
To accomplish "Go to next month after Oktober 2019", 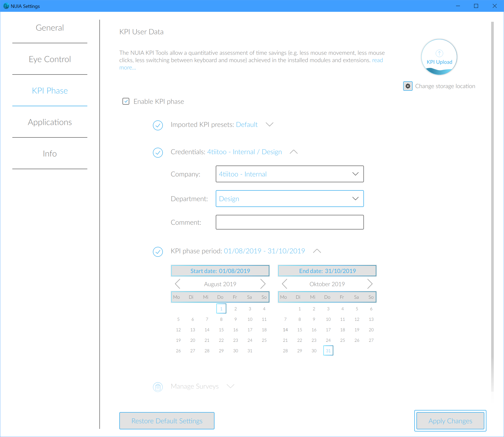I will pos(370,284).
